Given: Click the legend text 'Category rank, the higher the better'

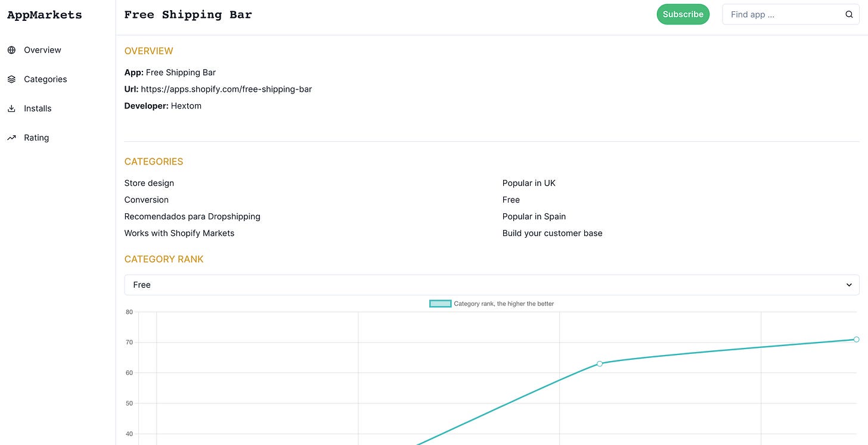Looking at the screenshot, I should coord(504,304).
